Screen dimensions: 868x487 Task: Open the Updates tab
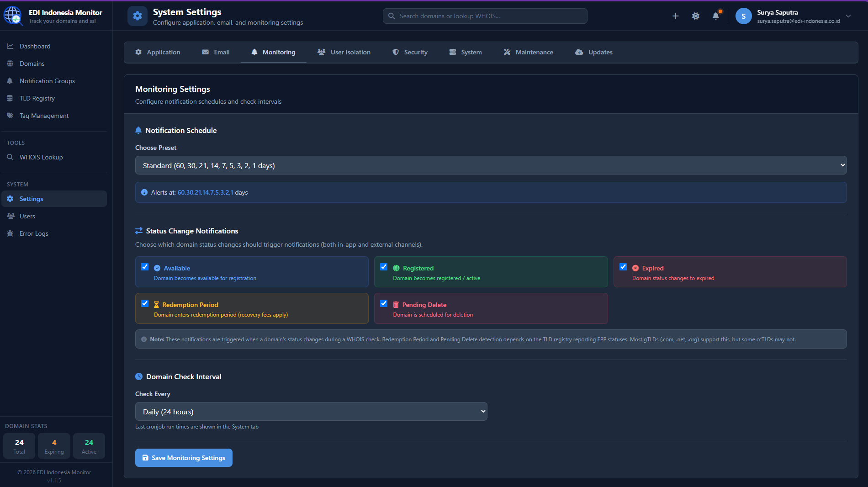[594, 52]
